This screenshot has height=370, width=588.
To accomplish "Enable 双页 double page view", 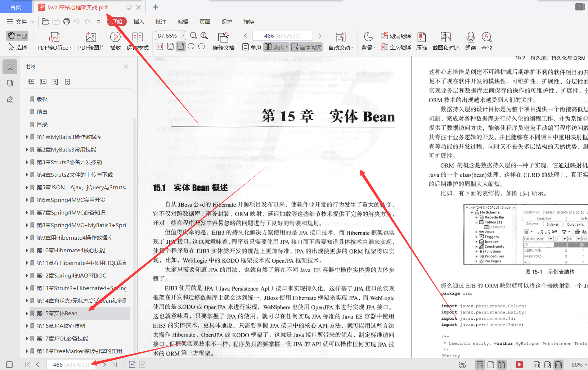I will (x=276, y=47).
